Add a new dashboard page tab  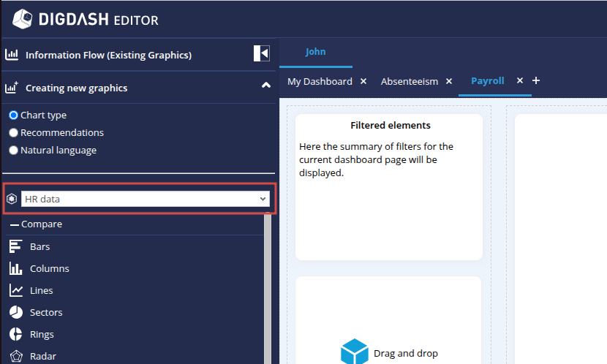536,80
